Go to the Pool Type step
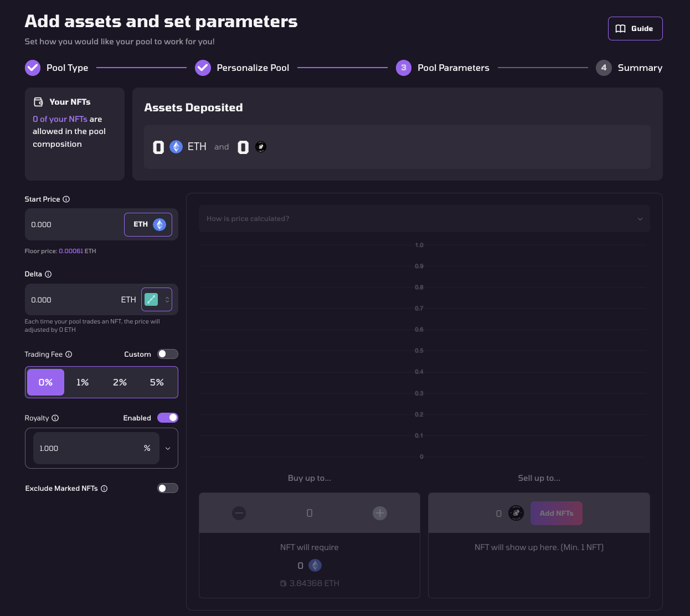Viewport: 690px width, 616px height. pyautogui.click(x=56, y=68)
